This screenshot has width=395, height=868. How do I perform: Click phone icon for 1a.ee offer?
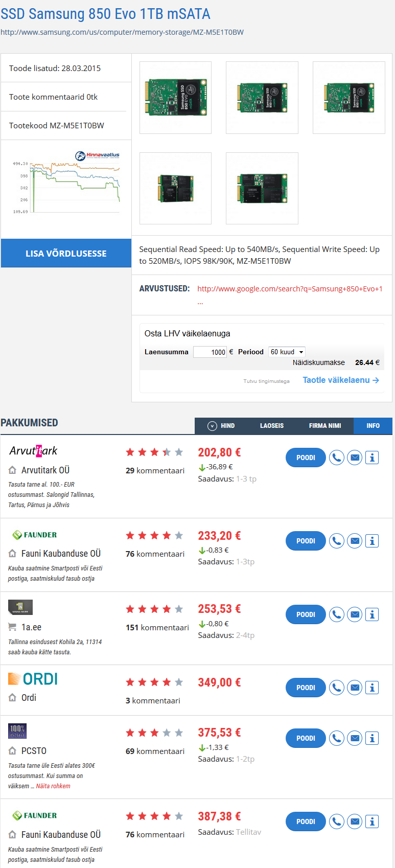coord(336,614)
